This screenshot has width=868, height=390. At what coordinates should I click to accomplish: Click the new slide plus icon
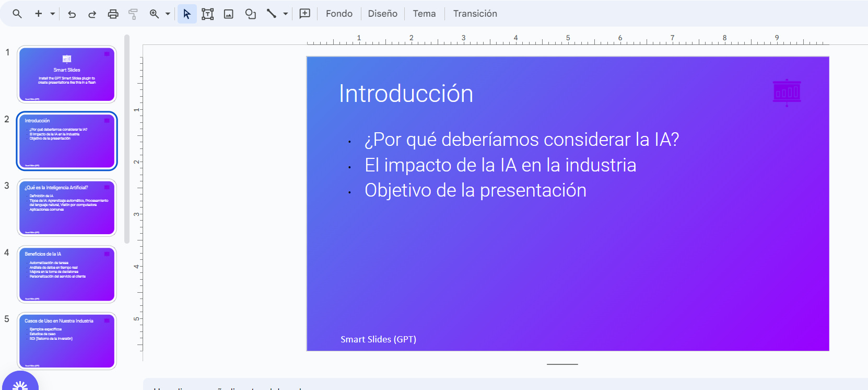point(38,14)
